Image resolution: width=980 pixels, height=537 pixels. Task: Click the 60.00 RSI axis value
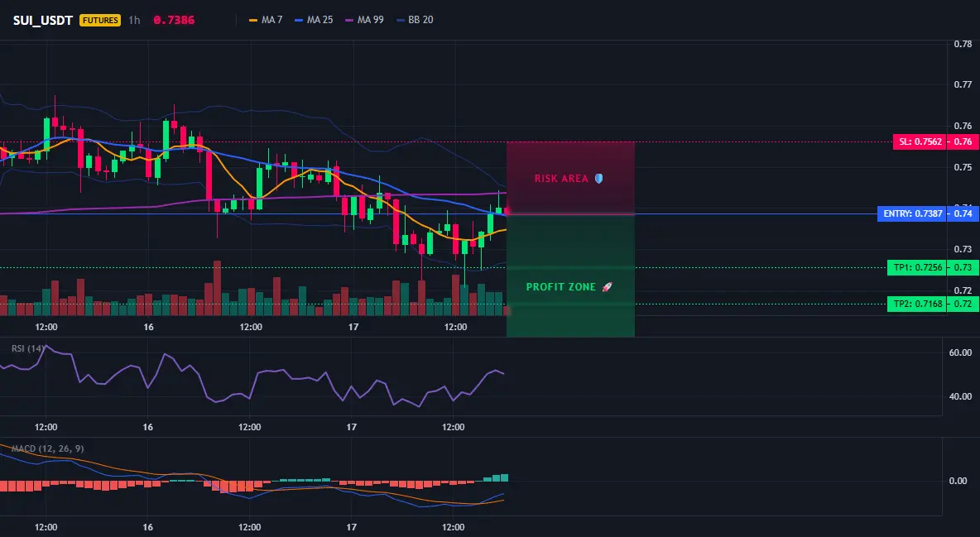[960, 353]
